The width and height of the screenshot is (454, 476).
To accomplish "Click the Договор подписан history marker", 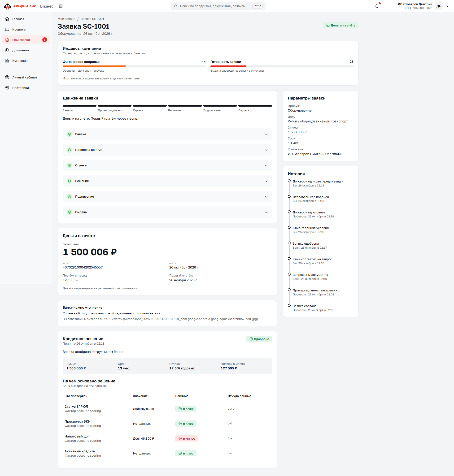I will 289,181.
